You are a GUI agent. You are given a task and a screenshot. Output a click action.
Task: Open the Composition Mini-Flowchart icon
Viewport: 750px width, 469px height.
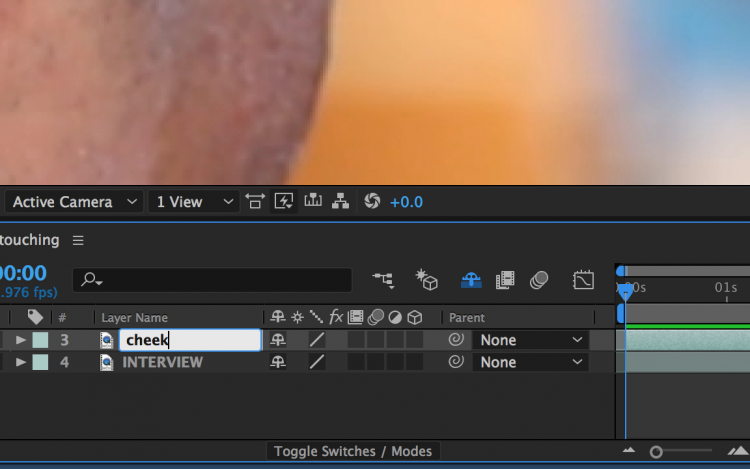point(384,280)
